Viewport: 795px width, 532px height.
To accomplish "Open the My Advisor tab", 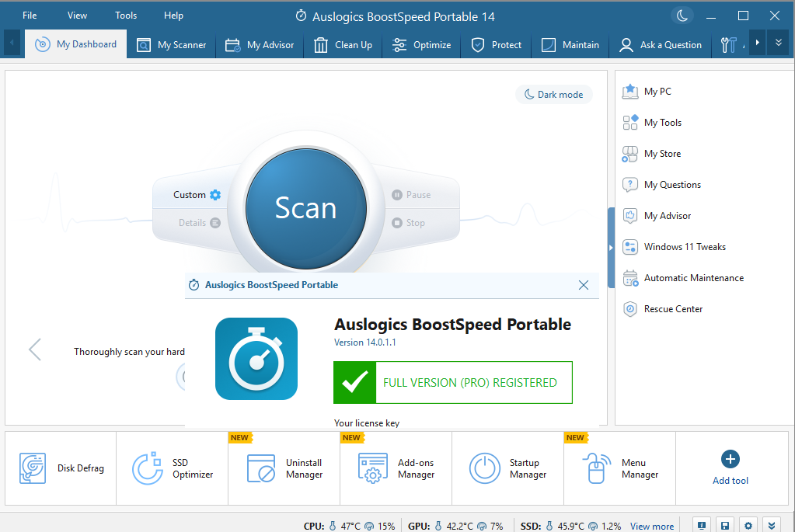I will pos(260,45).
